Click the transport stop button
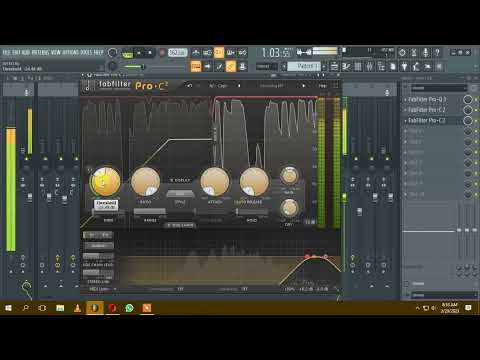Image resolution: width=480 pixels, height=360 pixels. [150, 53]
